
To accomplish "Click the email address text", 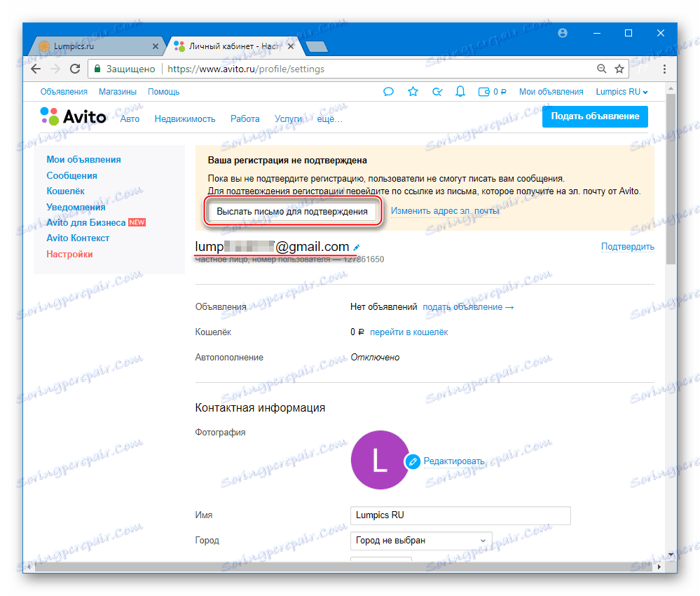I will pos(272,247).
